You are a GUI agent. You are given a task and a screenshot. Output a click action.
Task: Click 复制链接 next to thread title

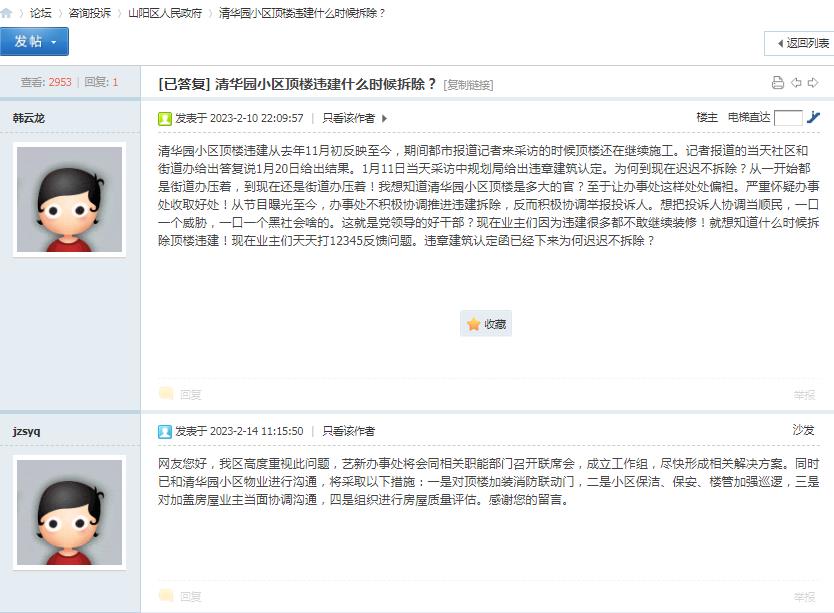pos(468,85)
